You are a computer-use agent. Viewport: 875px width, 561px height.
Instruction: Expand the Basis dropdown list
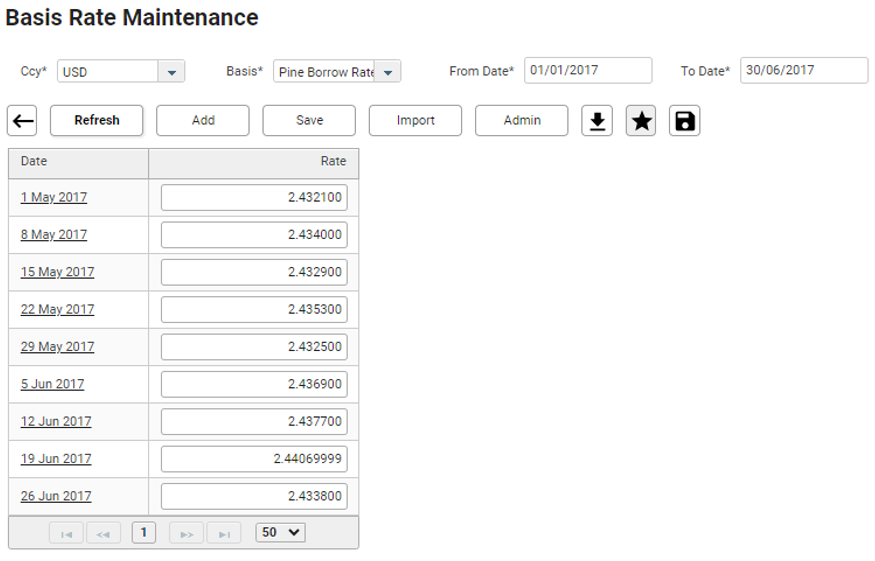coord(388,72)
